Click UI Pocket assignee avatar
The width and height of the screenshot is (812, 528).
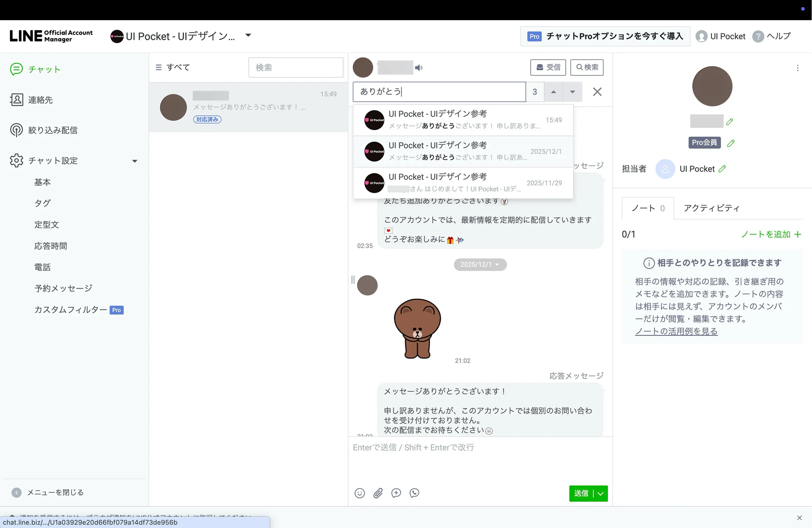pos(665,169)
